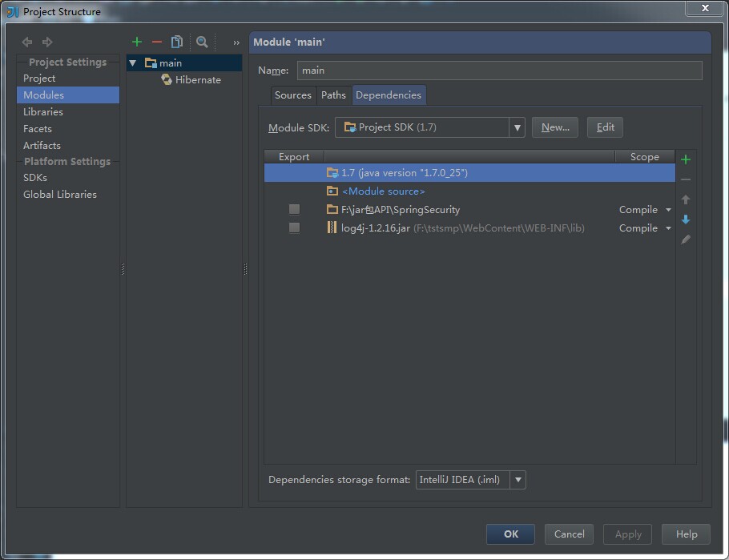
Task: Click the main module folder icon
Action: pyautogui.click(x=151, y=62)
